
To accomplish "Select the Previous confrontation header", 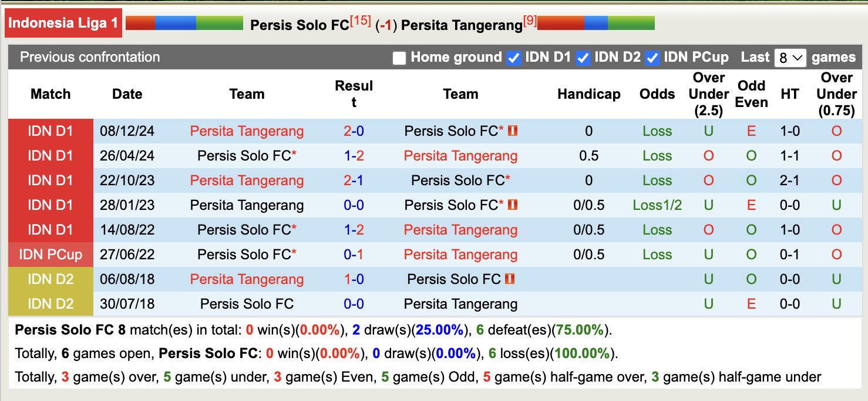I will point(89,58).
